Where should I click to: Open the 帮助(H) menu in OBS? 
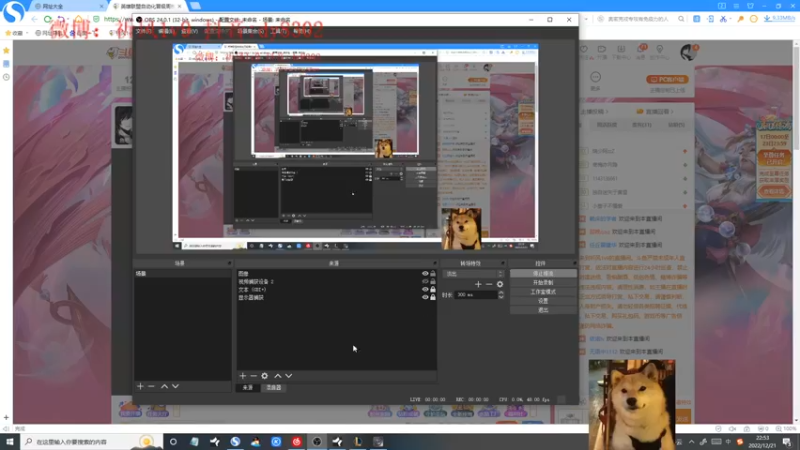pos(302,31)
